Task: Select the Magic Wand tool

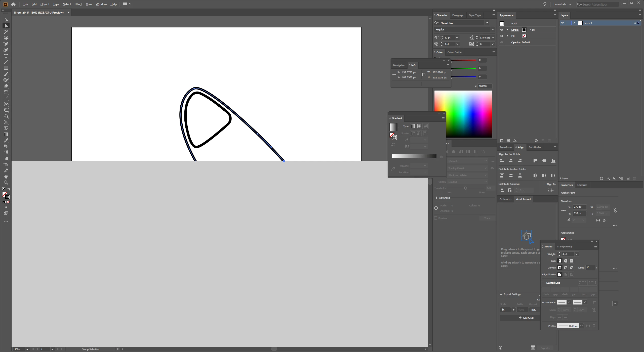Action: pos(6,32)
